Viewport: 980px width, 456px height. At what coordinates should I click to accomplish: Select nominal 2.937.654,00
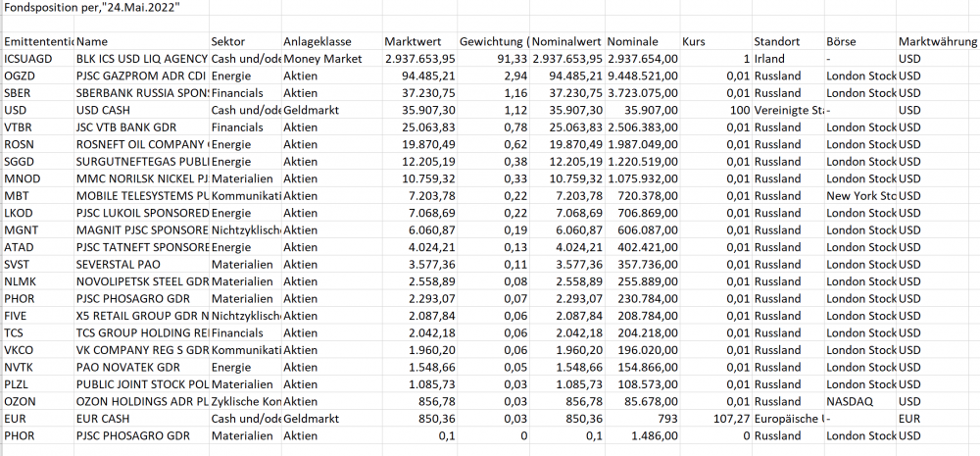click(642, 59)
